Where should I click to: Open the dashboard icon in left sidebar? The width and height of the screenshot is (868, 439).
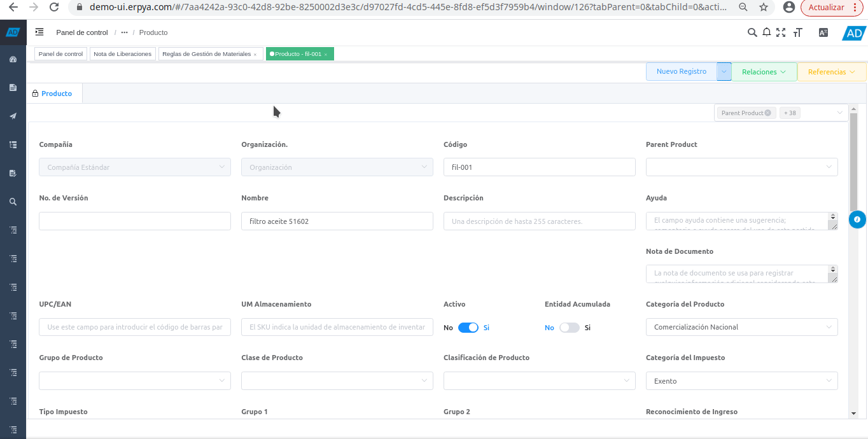[x=13, y=59]
